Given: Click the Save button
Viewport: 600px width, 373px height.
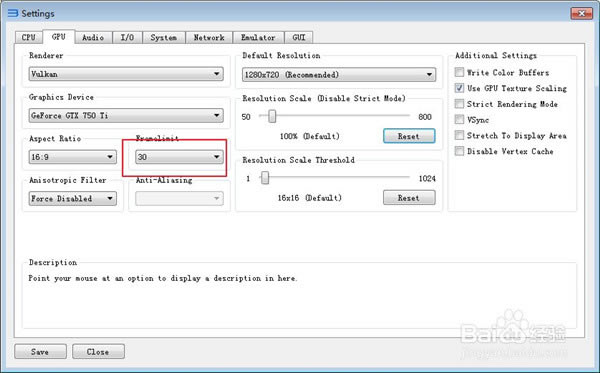Looking at the screenshot, I should (40, 352).
